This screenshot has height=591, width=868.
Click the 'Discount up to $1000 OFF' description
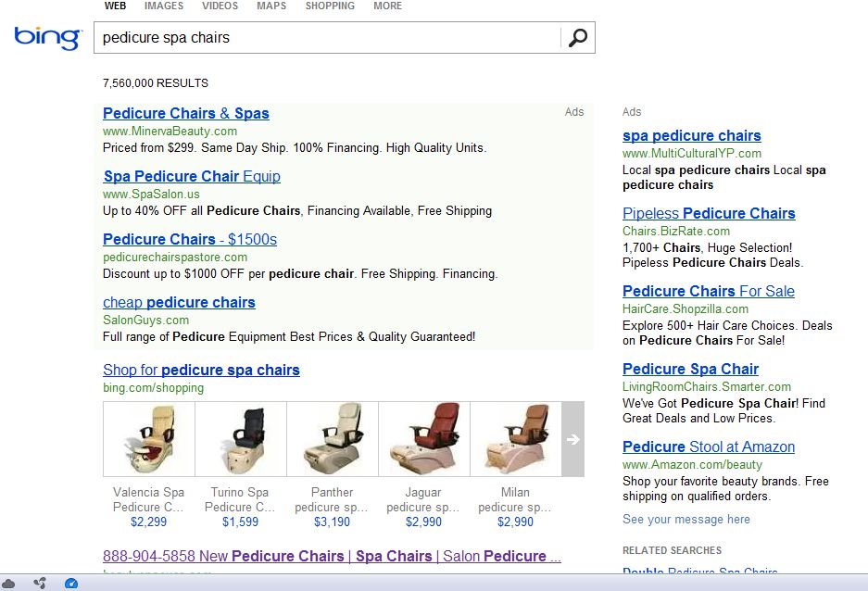[x=300, y=274]
